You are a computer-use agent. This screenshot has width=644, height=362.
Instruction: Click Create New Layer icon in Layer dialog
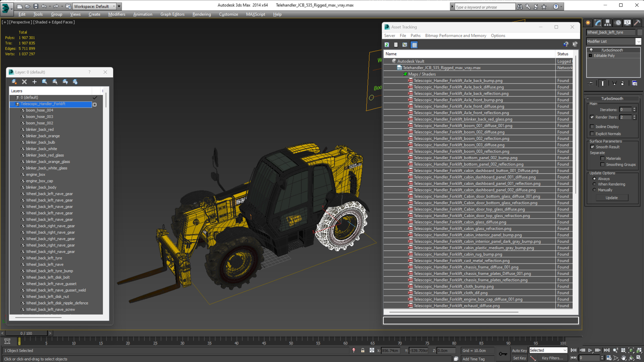14,82
